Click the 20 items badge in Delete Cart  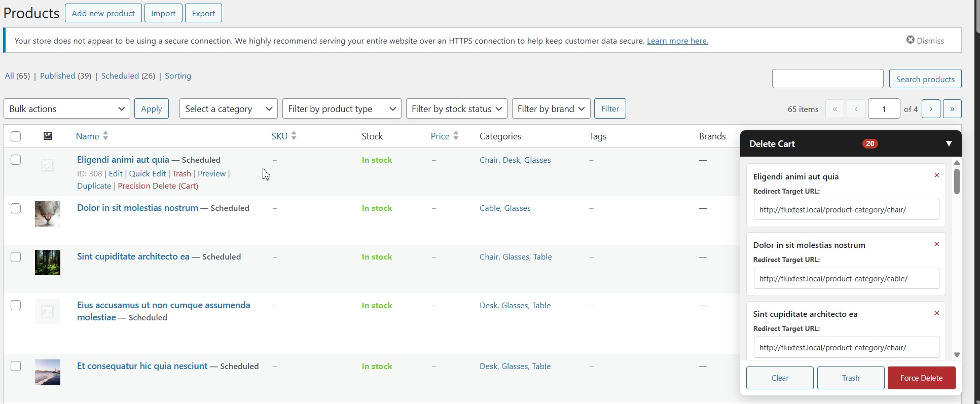point(870,143)
